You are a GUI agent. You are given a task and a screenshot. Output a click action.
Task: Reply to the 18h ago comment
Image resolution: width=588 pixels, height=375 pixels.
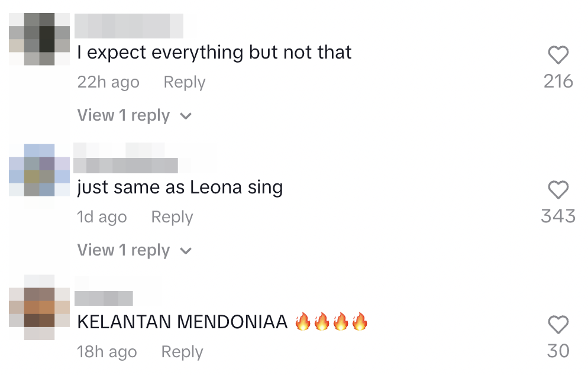pyautogui.click(x=182, y=352)
